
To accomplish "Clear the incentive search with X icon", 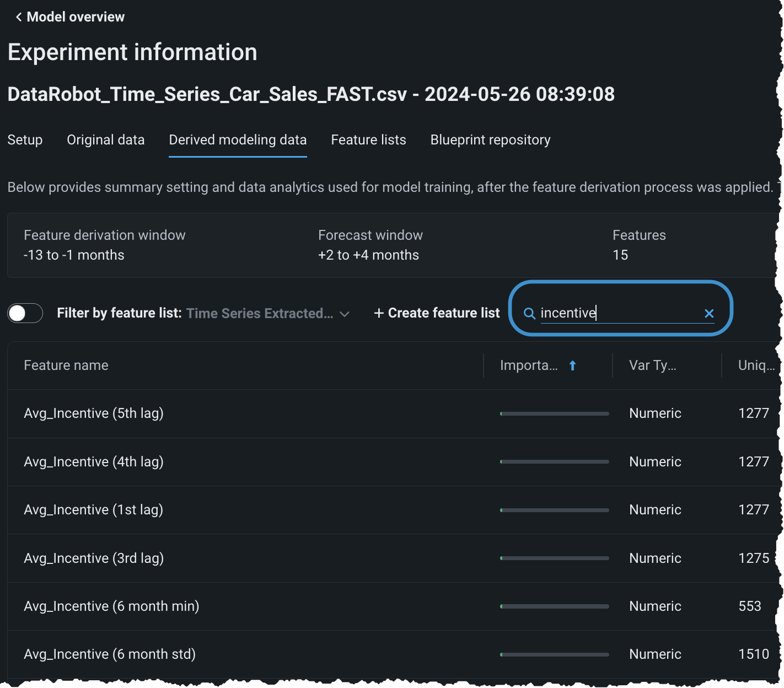I will coord(709,314).
